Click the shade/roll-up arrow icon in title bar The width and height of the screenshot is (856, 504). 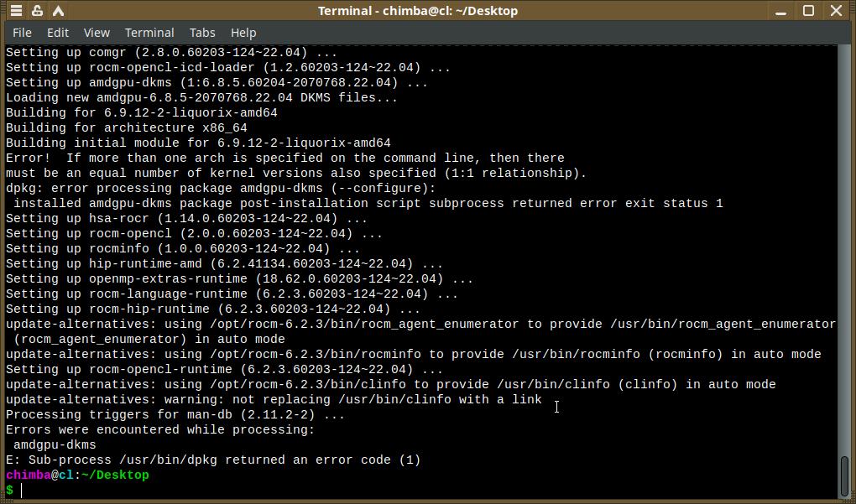(x=58, y=10)
